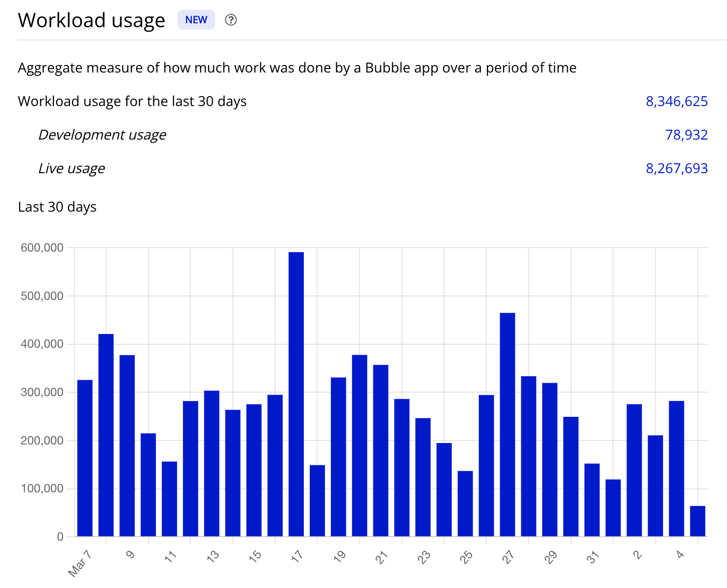The height and width of the screenshot is (588, 727).
Task: Select the bar above the 2 label
Action: click(634, 470)
